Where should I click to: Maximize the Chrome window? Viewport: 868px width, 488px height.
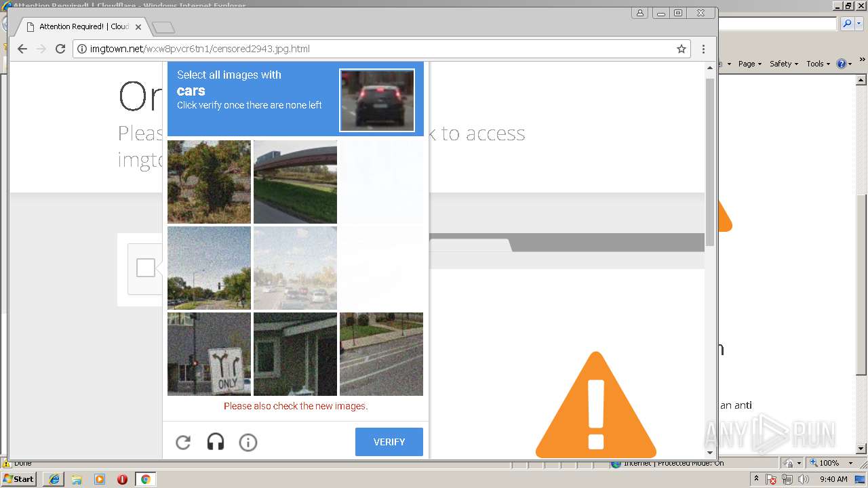click(678, 13)
